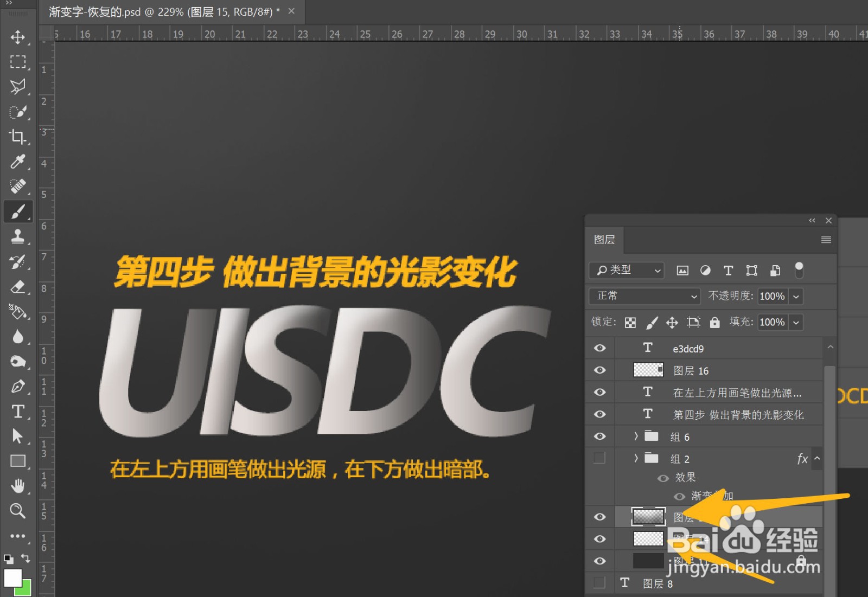Open the Layers panel menu
Screen dimensions: 868x597
tap(826, 239)
